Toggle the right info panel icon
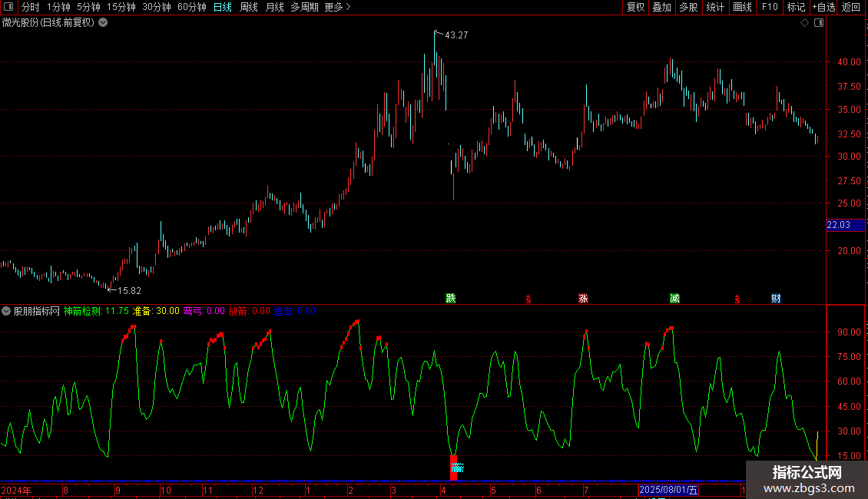The width and height of the screenshot is (868, 499). tap(819, 23)
